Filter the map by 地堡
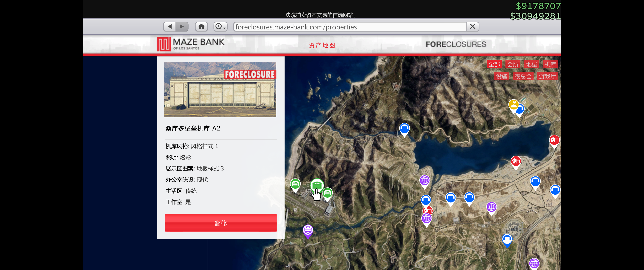The width and height of the screenshot is (644, 270). tap(531, 64)
